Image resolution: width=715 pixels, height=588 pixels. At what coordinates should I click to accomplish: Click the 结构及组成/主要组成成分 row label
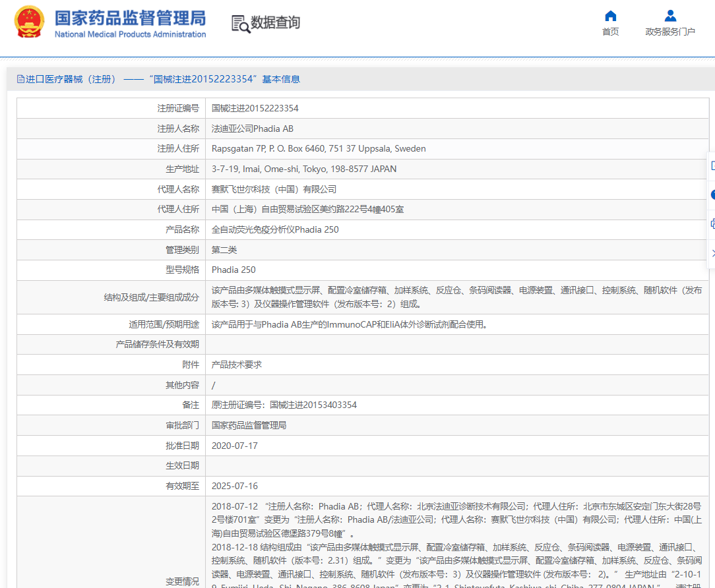point(152,298)
